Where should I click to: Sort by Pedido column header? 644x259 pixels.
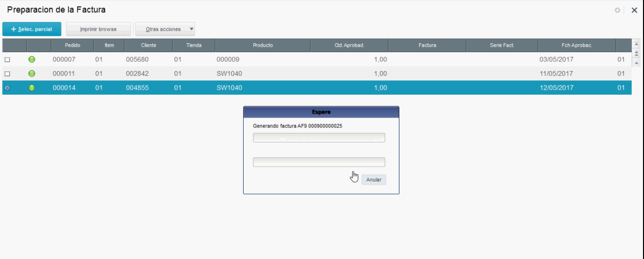pyautogui.click(x=72, y=45)
